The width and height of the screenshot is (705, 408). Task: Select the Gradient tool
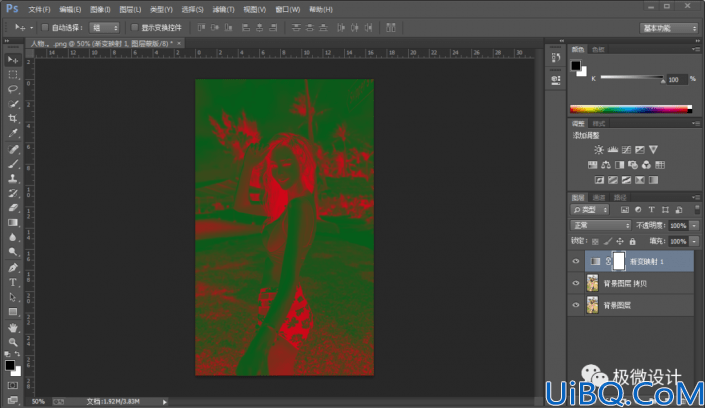pos(13,222)
